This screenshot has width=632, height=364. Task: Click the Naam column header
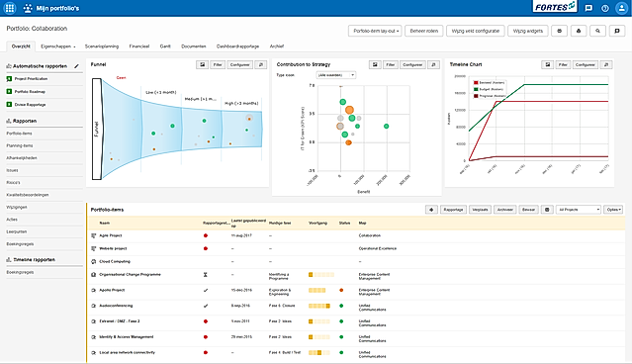point(105,223)
